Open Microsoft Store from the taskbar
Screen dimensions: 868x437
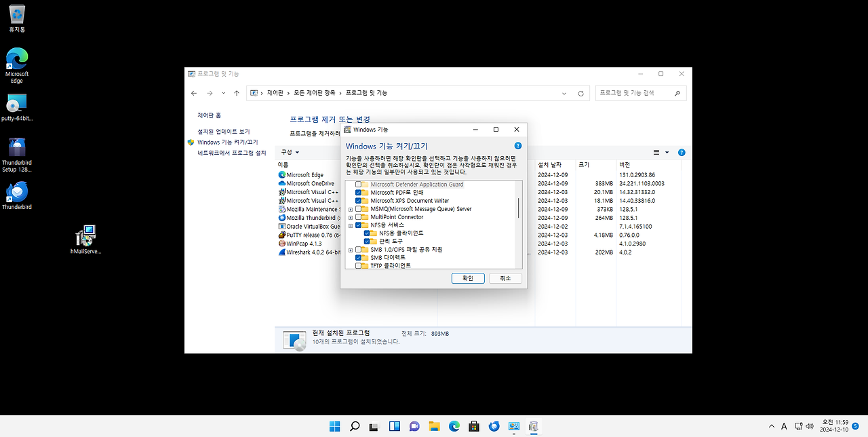pyautogui.click(x=474, y=426)
